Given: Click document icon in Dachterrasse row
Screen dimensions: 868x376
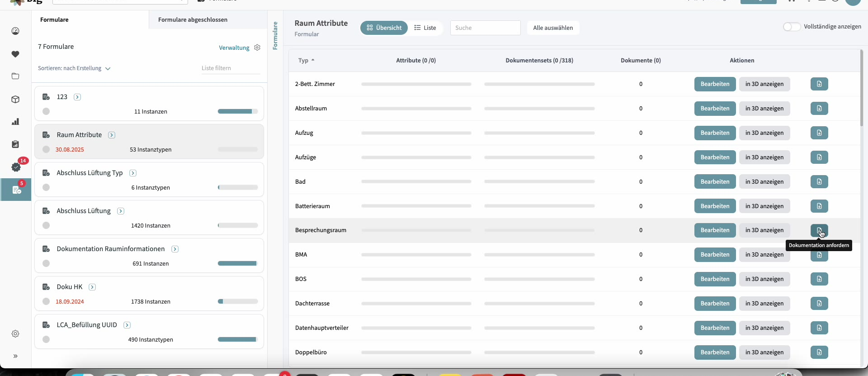Looking at the screenshot, I should click(x=819, y=304).
